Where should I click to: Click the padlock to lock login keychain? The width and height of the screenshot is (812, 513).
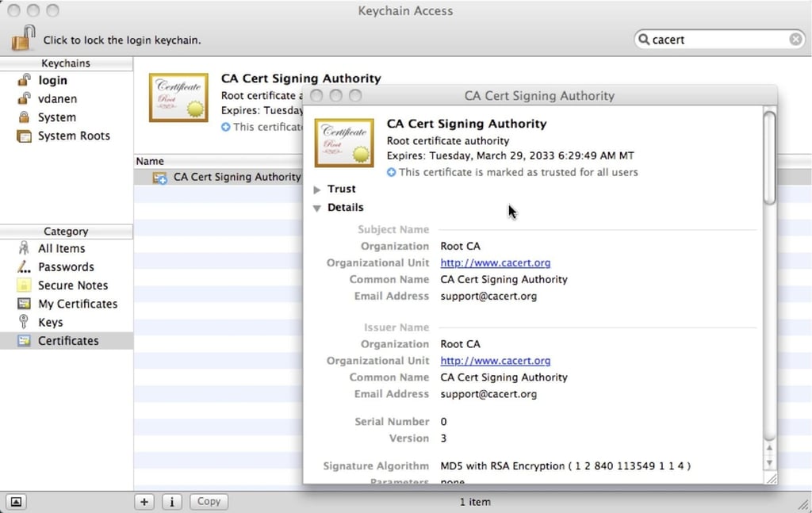point(23,38)
